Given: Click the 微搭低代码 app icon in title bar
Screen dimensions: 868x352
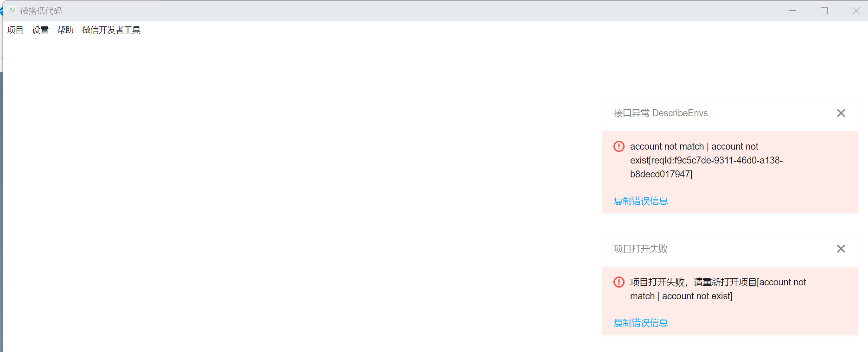Looking at the screenshot, I should coord(12,10).
